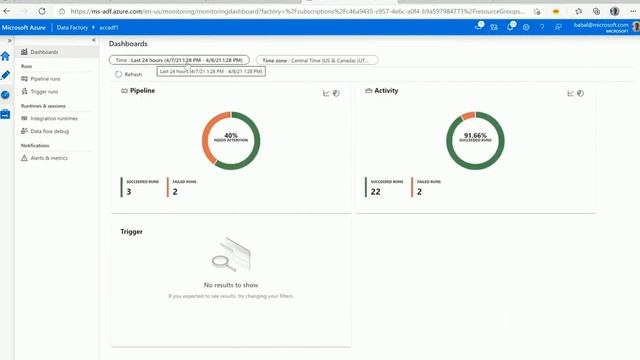
Task: Open the Home hub in the left rail
Action: coord(5,56)
